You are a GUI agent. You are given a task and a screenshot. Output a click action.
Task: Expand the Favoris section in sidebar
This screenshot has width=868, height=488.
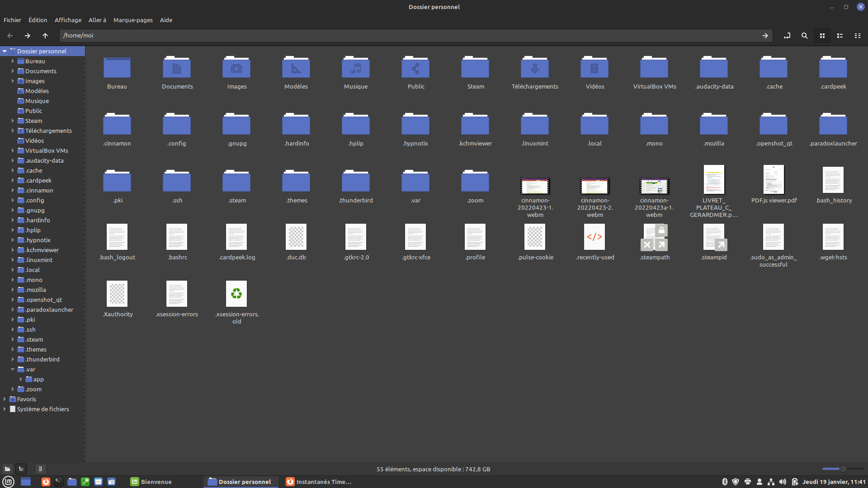5,399
